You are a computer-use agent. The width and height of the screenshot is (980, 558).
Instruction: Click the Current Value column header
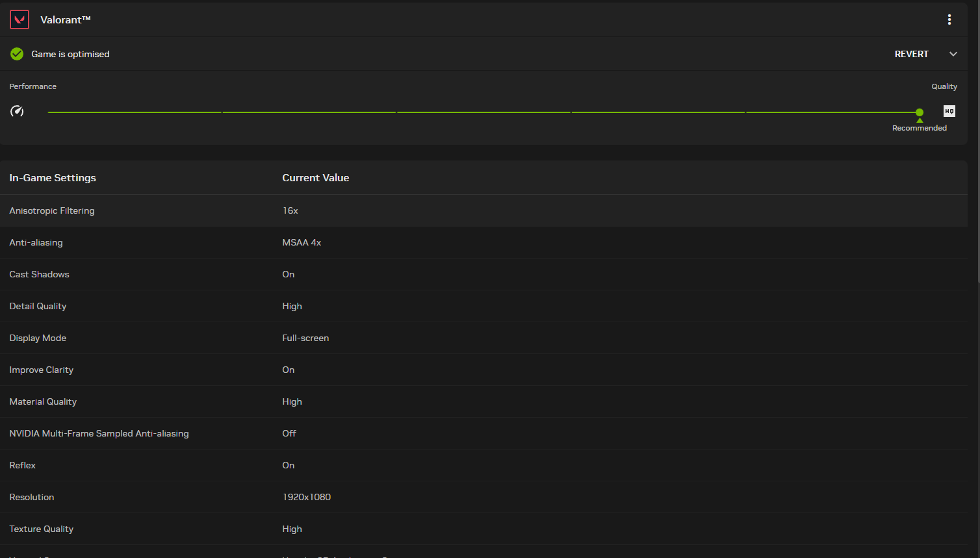point(316,177)
